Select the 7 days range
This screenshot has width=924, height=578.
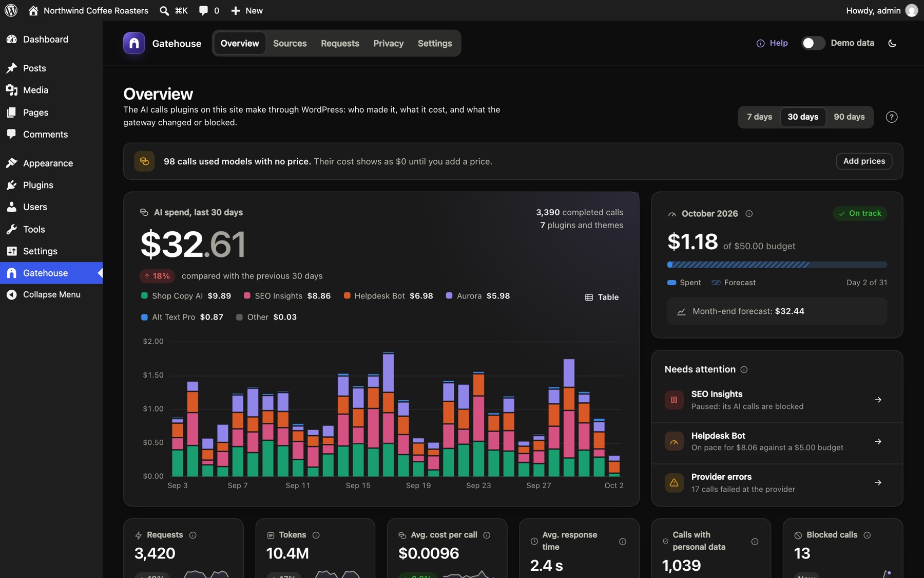(x=759, y=117)
